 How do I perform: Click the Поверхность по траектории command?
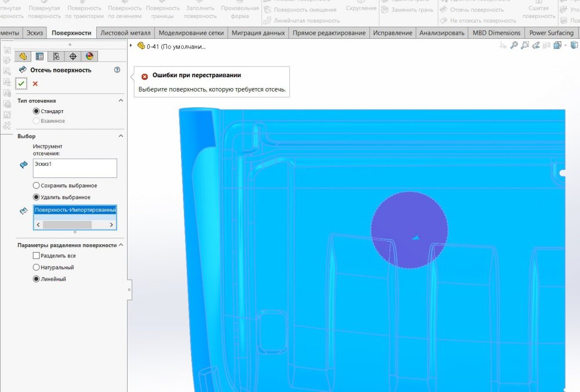pos(84,12)
